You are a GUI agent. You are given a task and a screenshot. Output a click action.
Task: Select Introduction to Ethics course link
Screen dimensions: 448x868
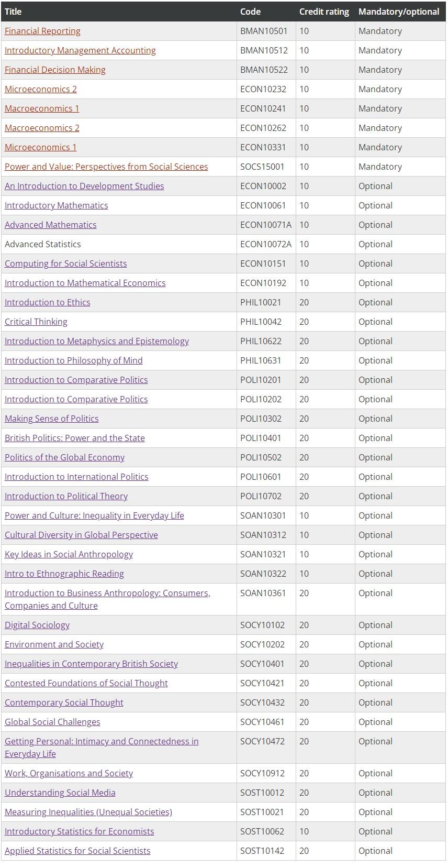click(x=48, y=302)
